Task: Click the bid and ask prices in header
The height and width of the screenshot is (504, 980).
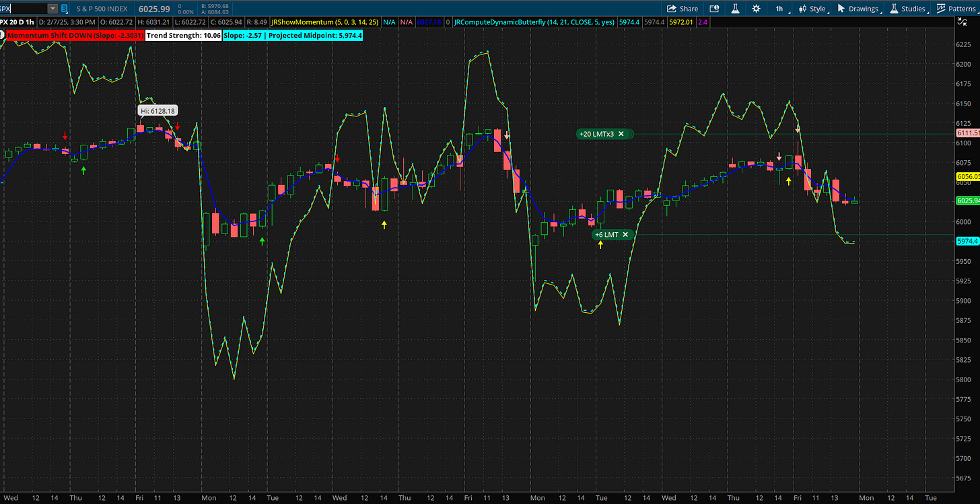Action: pos(215,9)
